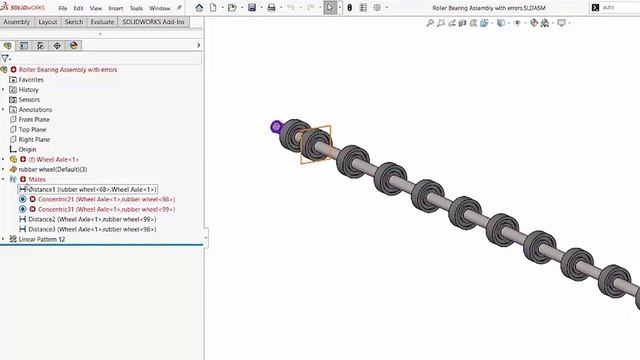Viewport: 640px width, 360px height.
Task: Activate Zoom to Area tool
Action: (441, 23)
